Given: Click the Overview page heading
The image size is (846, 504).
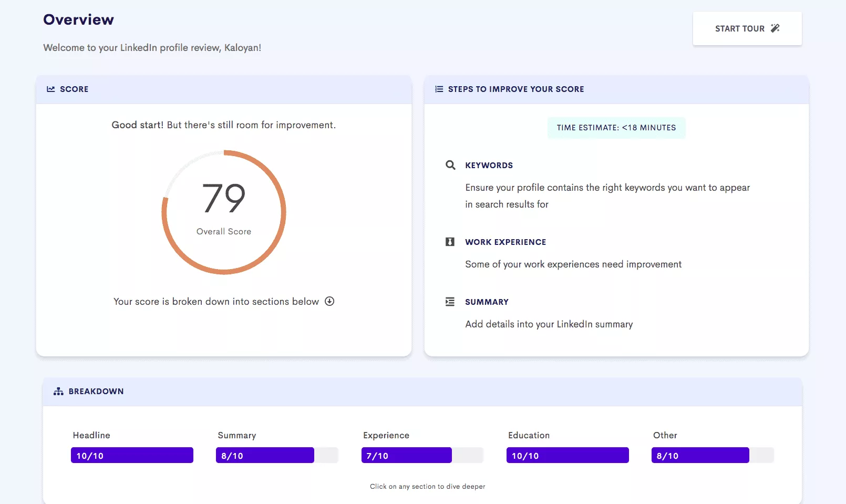Looking at the screenshot, I should point(79,19).
